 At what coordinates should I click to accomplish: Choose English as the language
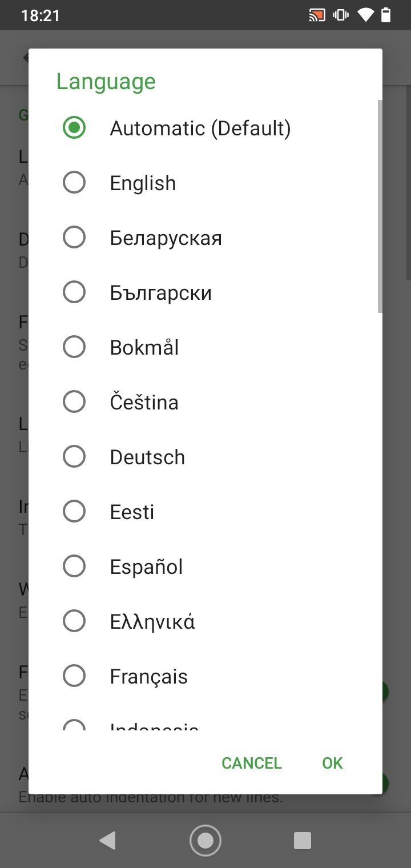(x=205, y=183)
